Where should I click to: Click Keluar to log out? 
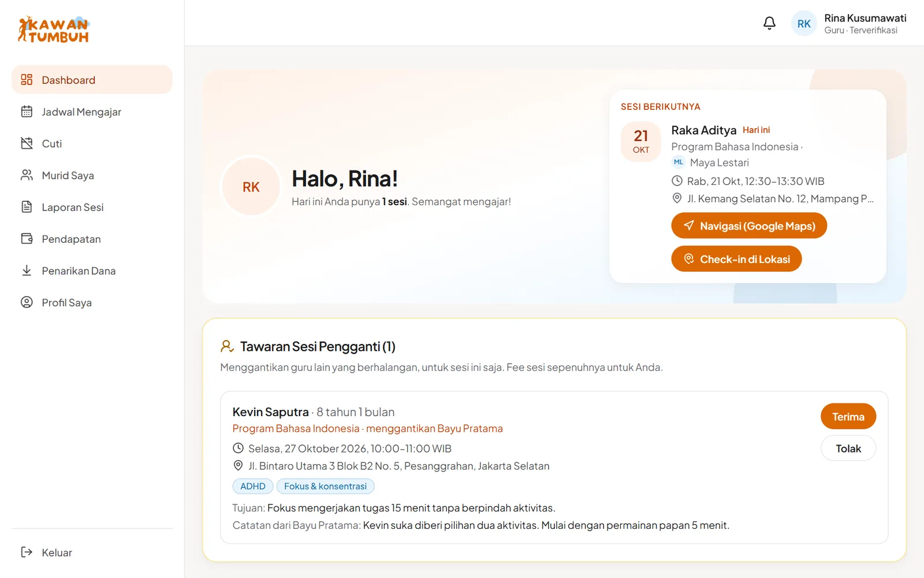click(92, 552)
